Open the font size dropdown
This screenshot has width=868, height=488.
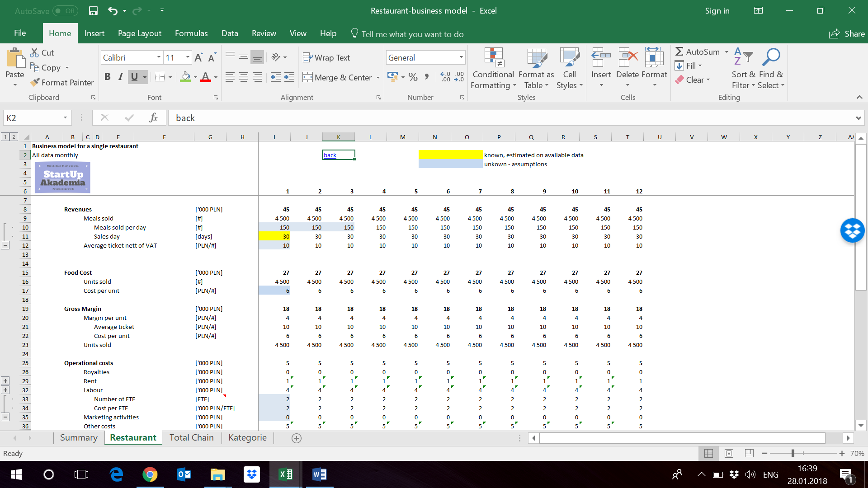coord(188,57)
